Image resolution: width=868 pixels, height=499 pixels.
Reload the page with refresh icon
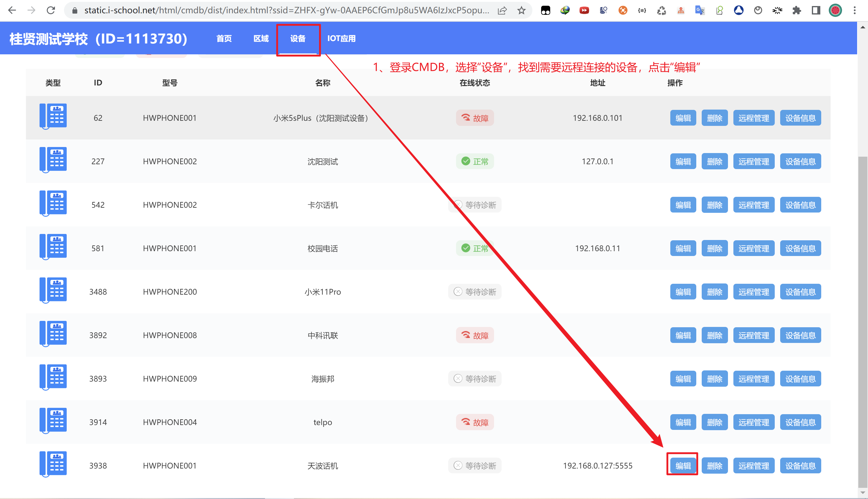point(51,10)
